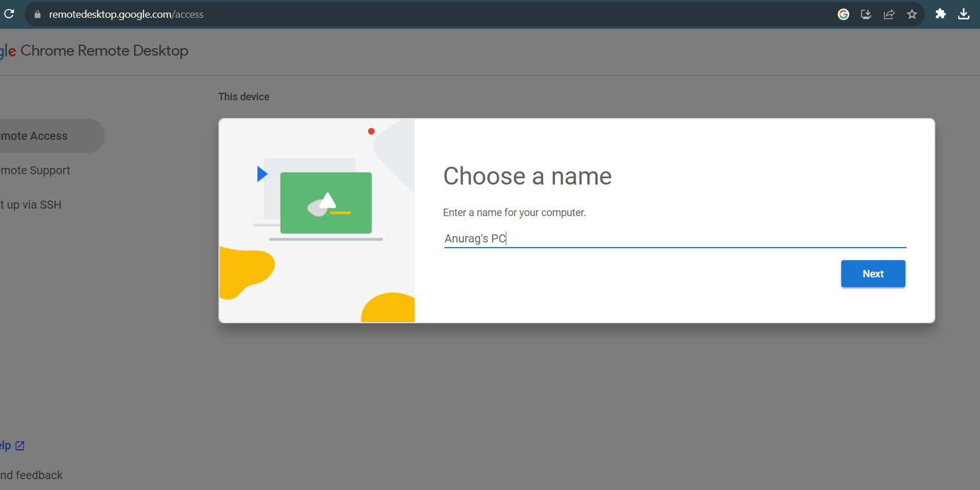The width and height of the screenshot is (980, 490).
Task: Switch to Remote Support in sidebar
Action: [x=35, y=170]
